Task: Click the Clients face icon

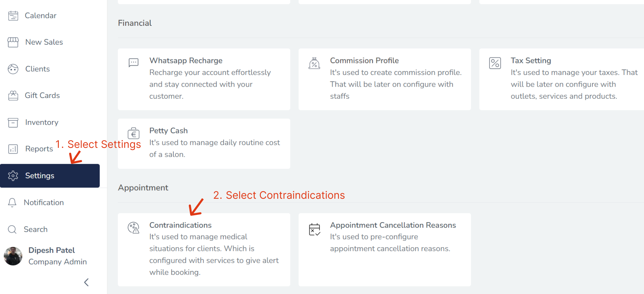Action: point(13,69)
